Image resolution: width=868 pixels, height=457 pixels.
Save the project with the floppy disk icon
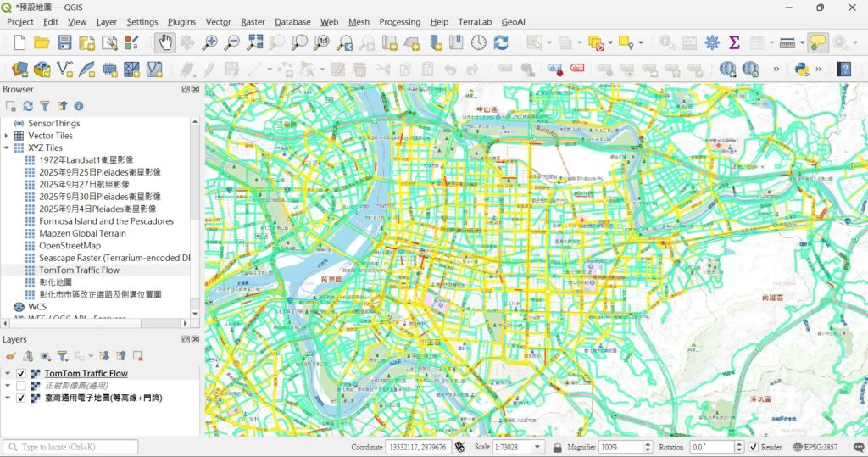click(x=64, y=42)
